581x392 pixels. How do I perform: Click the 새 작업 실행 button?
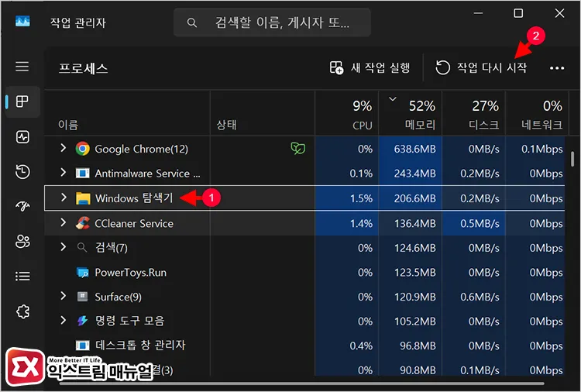pyautogui.click(x=370, y=68)
